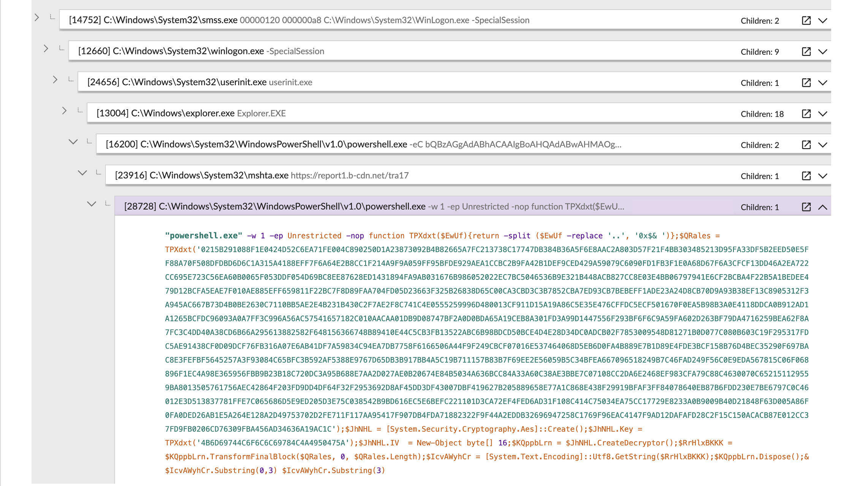Open mshta.exe process pop-out icon

806,176
